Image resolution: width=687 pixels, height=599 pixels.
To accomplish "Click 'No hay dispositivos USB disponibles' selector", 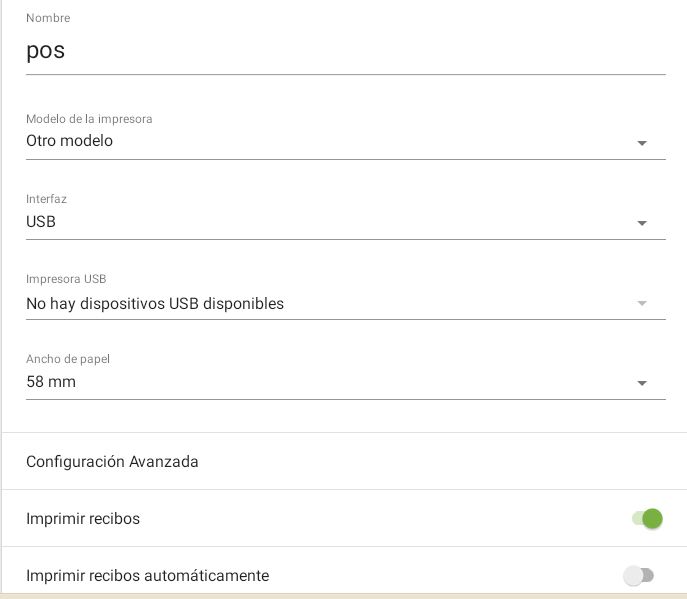I will click(x=155, y=304).
